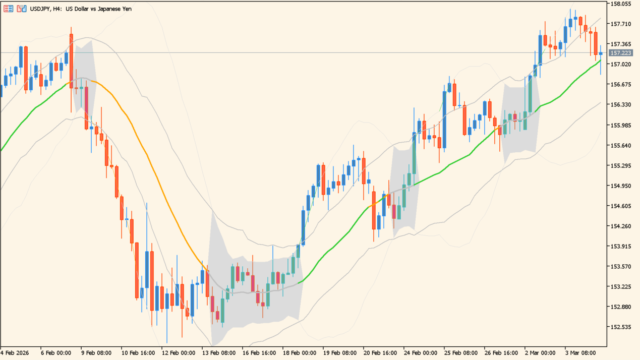The image size is (640, 360).
Task: Click the 156.330 price scale label
Action: pyautogui.click(x=621, y=105)
